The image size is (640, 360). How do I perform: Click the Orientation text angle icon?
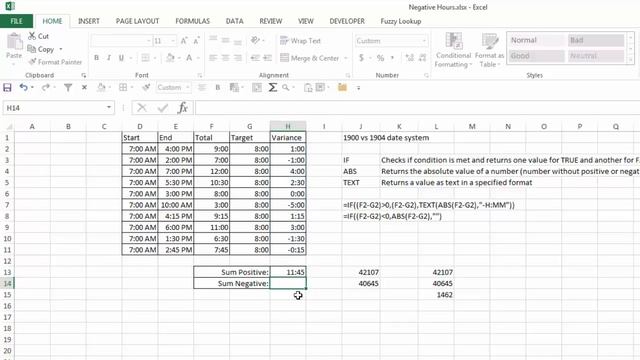click(255, 40)
